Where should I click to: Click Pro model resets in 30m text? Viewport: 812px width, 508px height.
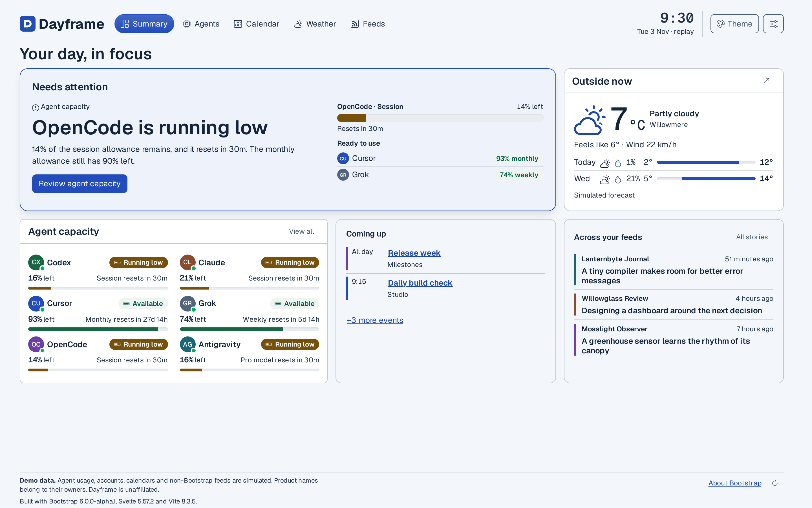tap(279, 360)
